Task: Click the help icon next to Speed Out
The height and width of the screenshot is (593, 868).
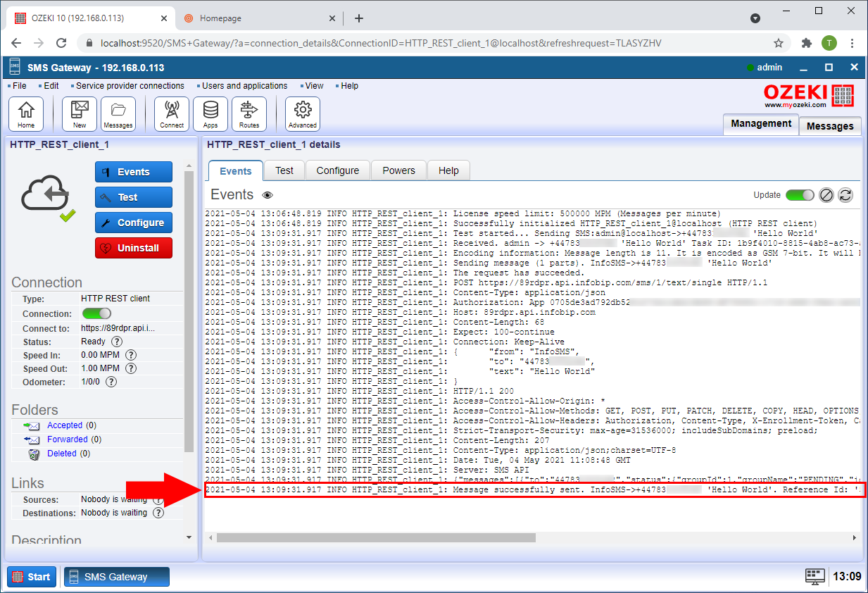Action: pyautogui.click(x=130, y=368)
